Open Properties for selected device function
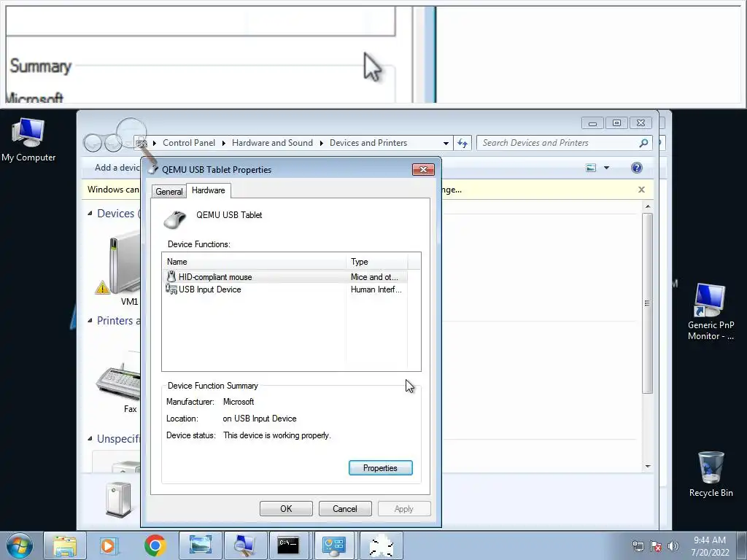The image size is (747, 560). pyautogui.click(x=380, y=468)
